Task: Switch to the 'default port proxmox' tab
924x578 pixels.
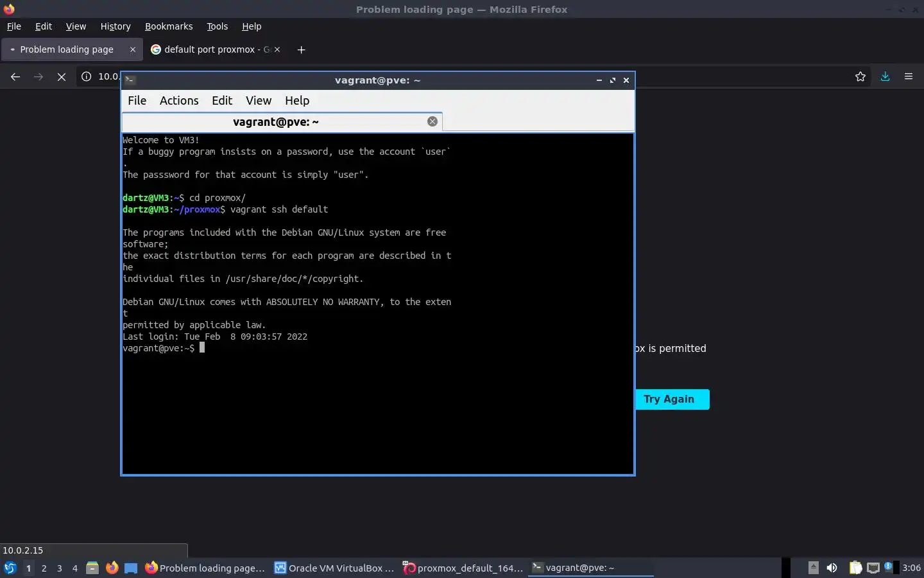Action: (x=216, y=49)
